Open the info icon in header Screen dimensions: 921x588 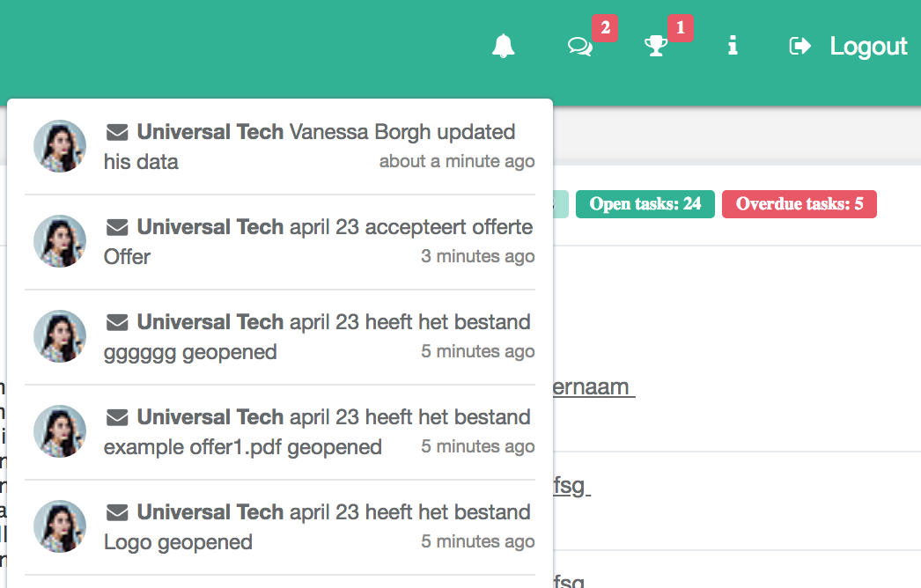coord(732,46)
